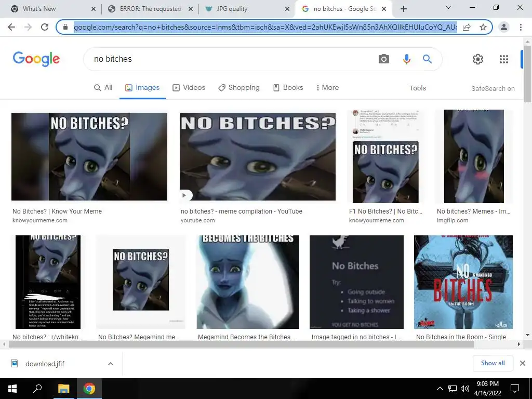Switch to the Videos results tab
Screen dimensions: 532x399
click(189, 87)
